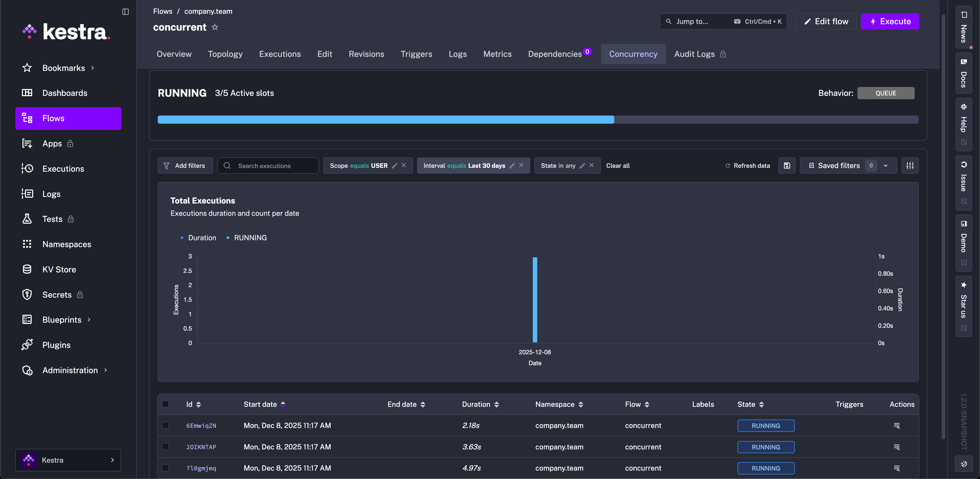
Task: Select the checkbox for execution 6EmwiqZN
Action: click(x=165, y=425)
